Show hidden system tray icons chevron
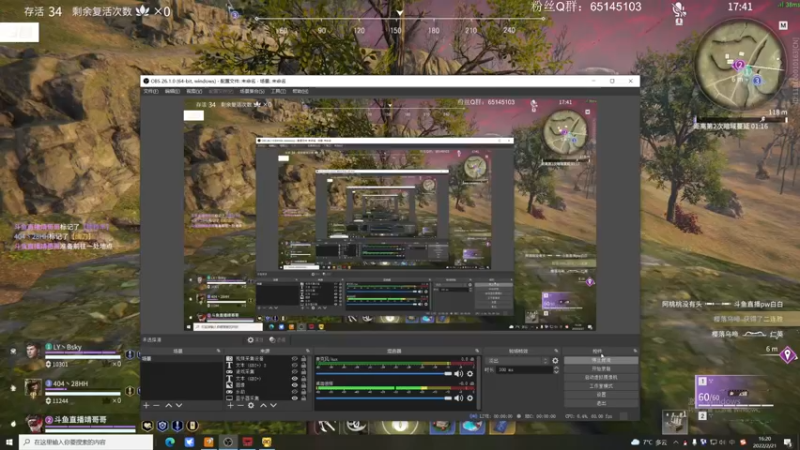The image size is (800, 450). 676,442
